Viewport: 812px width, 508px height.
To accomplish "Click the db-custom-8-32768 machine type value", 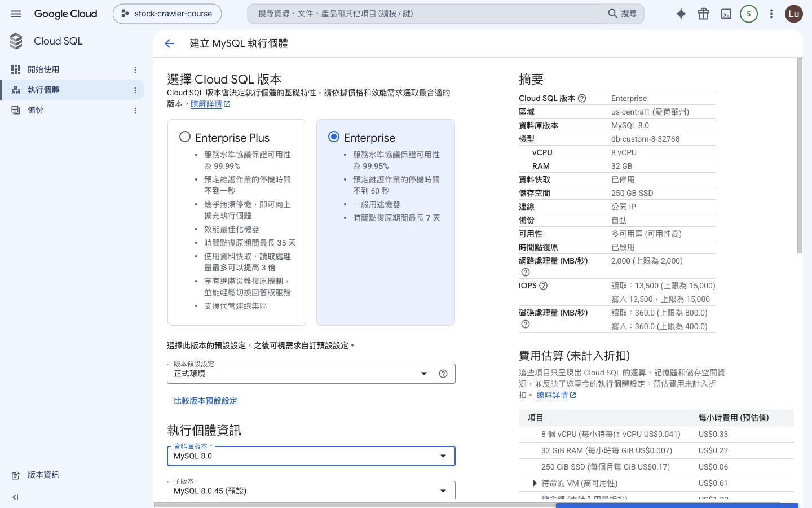I will (645, 139).
